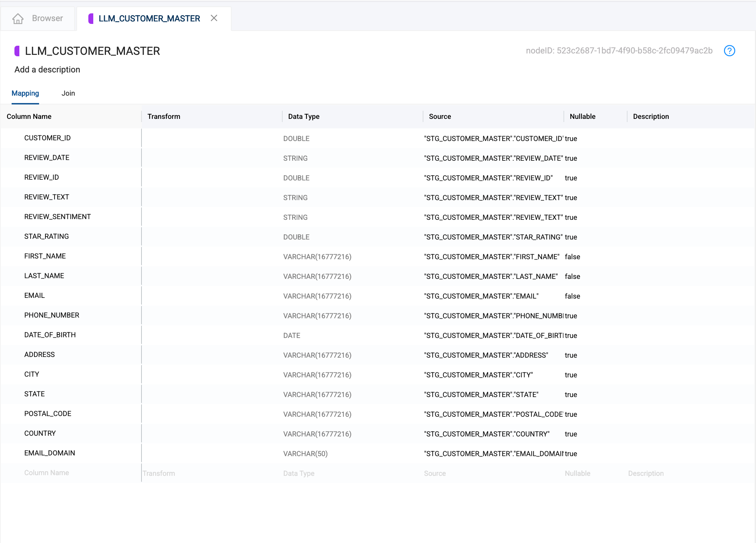Click nullable value false for FIRST_NAME
Image resolution: width=756 pixels, height=543 pixels.
click(x=572, y=257)
